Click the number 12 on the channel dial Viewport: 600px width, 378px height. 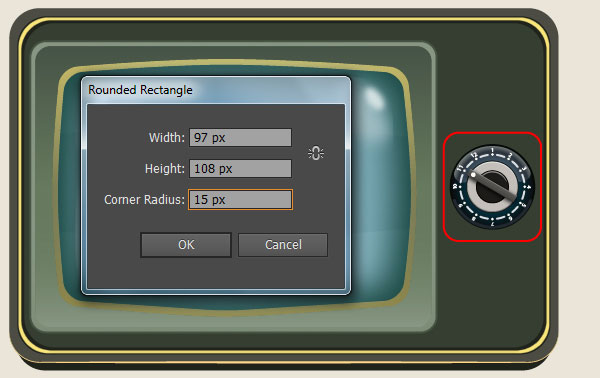474,155
